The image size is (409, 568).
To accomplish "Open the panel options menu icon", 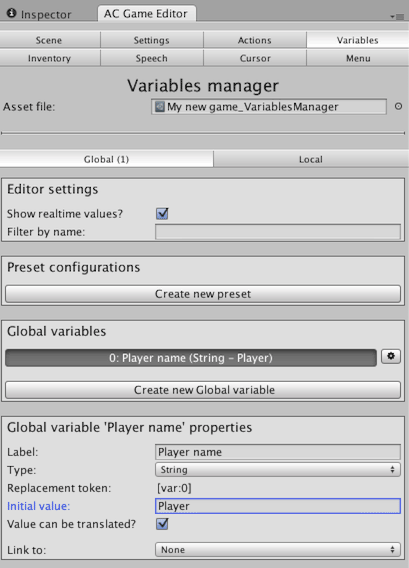I will 398,16.
